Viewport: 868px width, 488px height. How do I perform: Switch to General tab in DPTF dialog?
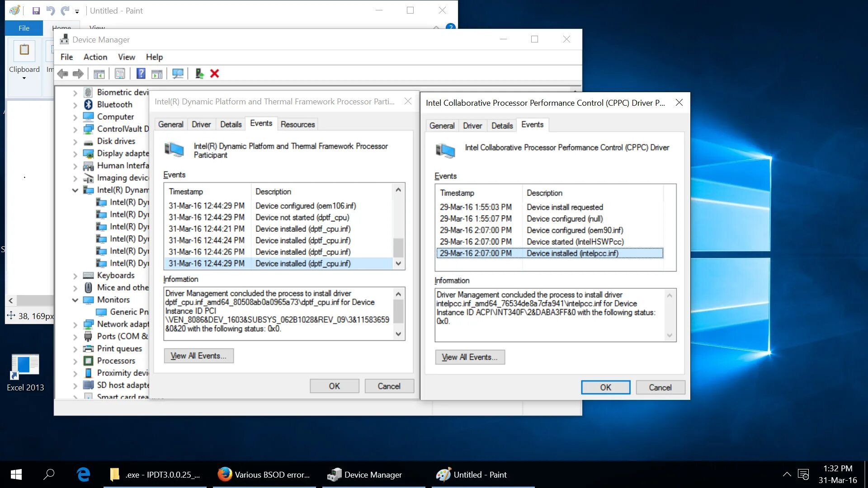click(171, 124)
